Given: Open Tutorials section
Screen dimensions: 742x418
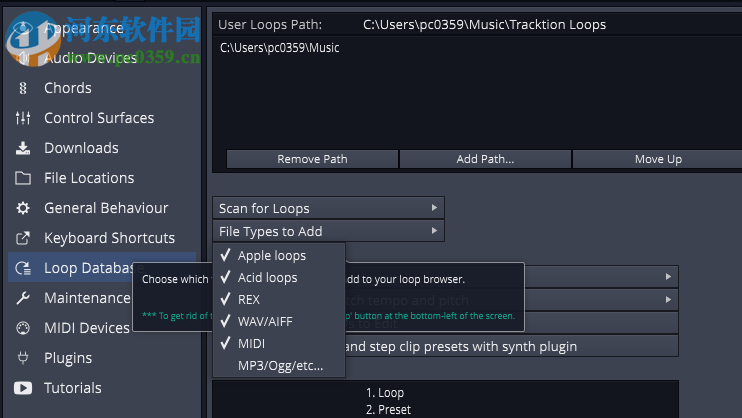Looking at the screenshot, I should pos(72,388).
